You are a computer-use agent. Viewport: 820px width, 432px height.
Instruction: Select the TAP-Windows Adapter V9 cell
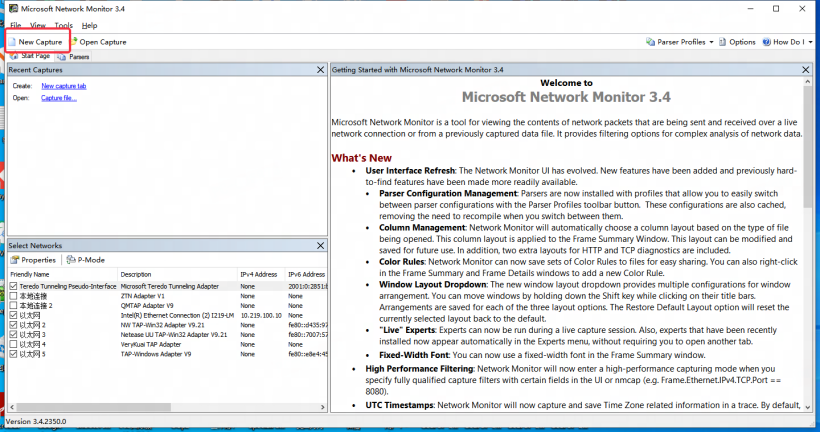(156, 354)
